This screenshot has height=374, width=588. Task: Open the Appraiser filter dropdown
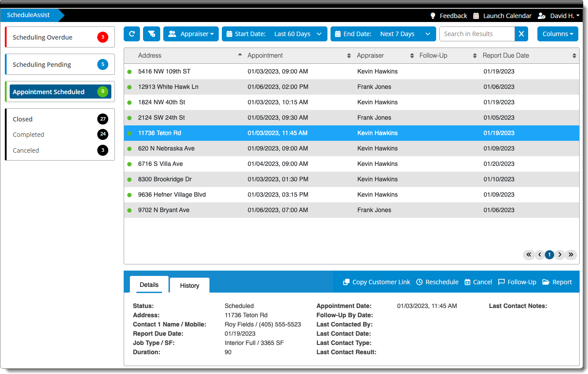pos(191,34)
